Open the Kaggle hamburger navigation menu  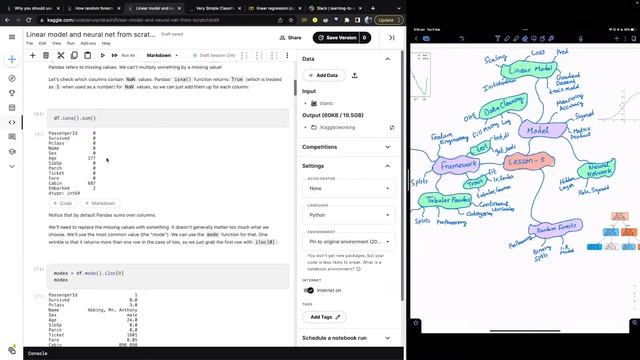coord(12,37)
